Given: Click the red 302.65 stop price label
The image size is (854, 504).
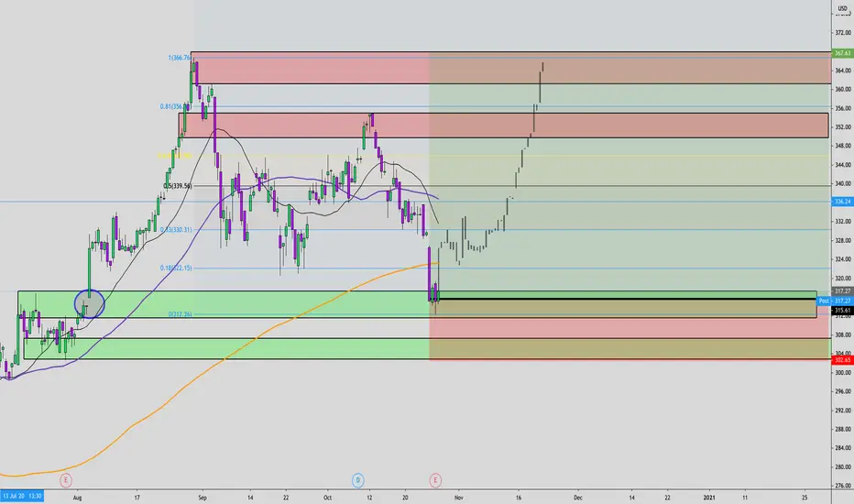Looking at the screenshot, I should pos(843,359).
